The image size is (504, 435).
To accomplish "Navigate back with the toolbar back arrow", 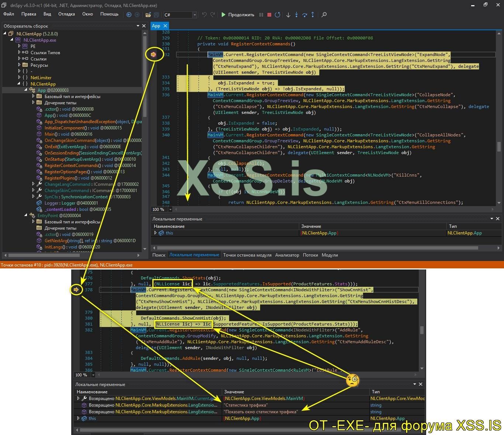I will click(129, 15).
